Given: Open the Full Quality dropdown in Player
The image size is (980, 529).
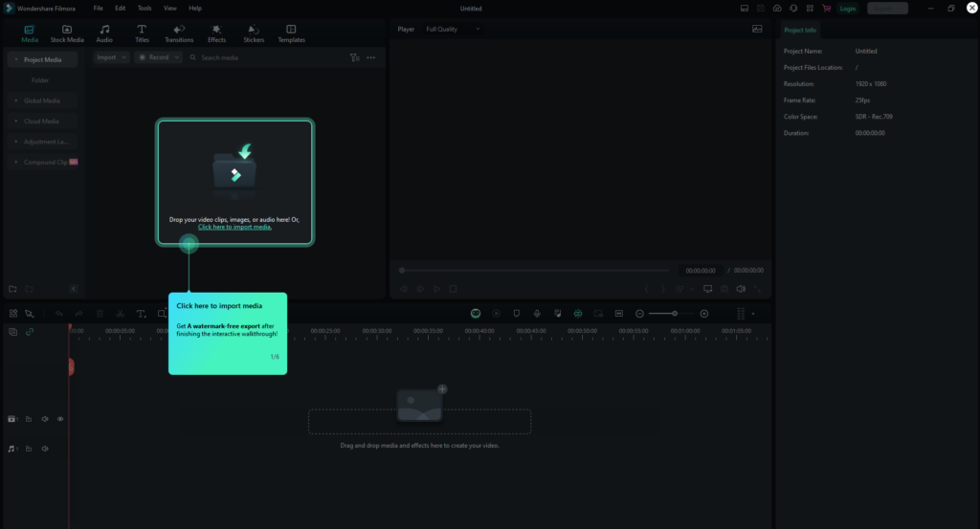Looking at the screenshot, I should tap(453, 30).
